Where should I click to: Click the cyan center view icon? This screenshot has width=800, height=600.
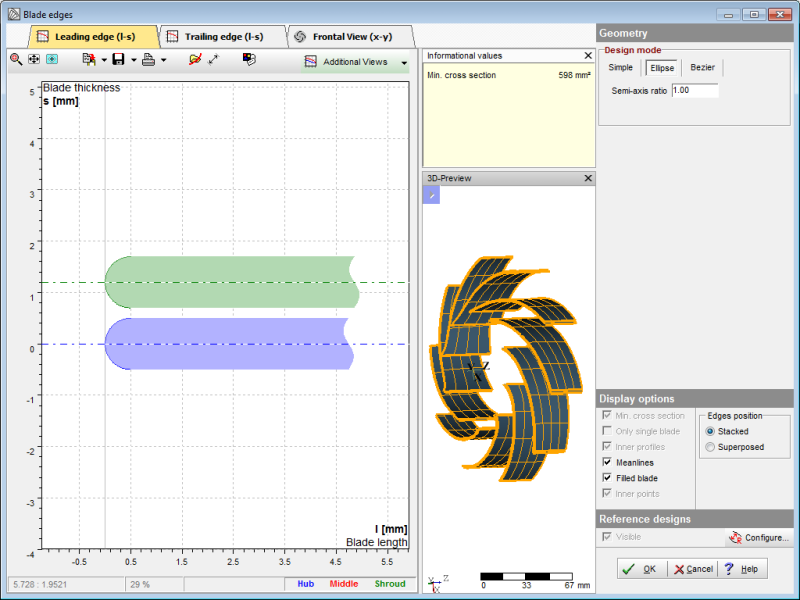(x=52, y=60)
